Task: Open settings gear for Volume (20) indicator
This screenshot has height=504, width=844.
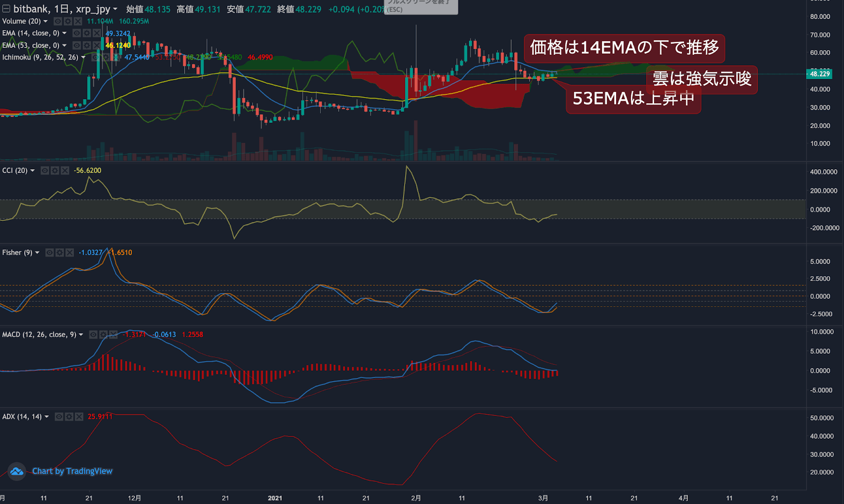Action: tap(68, 21)
